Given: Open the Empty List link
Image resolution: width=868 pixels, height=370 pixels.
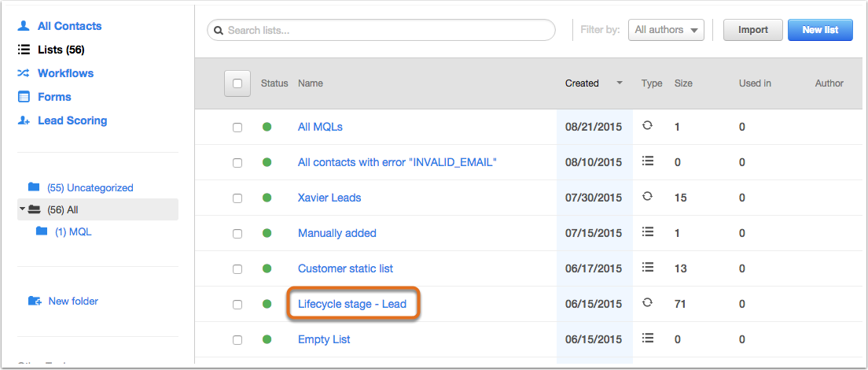Looking at the screenshot, I should pyautogui.click(x=324, y=339).
